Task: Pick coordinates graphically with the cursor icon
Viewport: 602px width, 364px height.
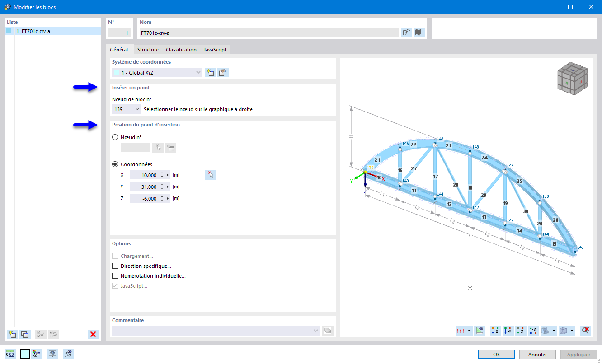Action: (210, 175)
